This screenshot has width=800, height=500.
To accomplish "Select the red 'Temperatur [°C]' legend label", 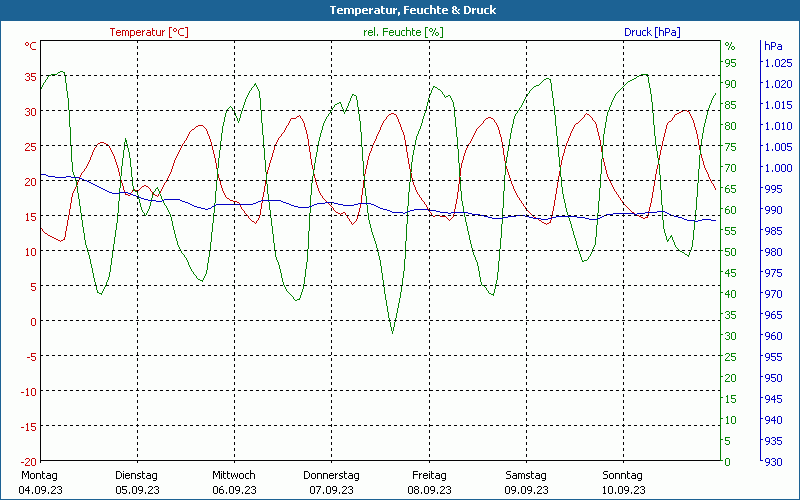I will point(149,32).
